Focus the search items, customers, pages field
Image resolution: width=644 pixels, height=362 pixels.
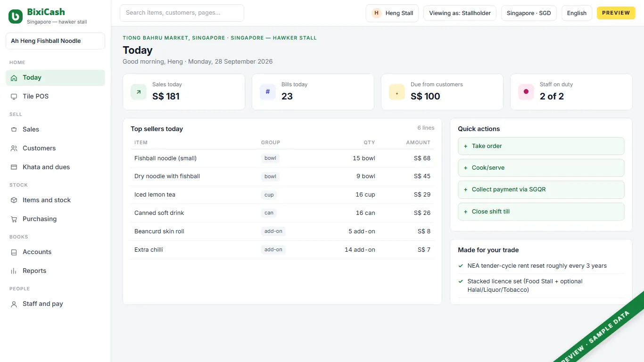(182, 13)
